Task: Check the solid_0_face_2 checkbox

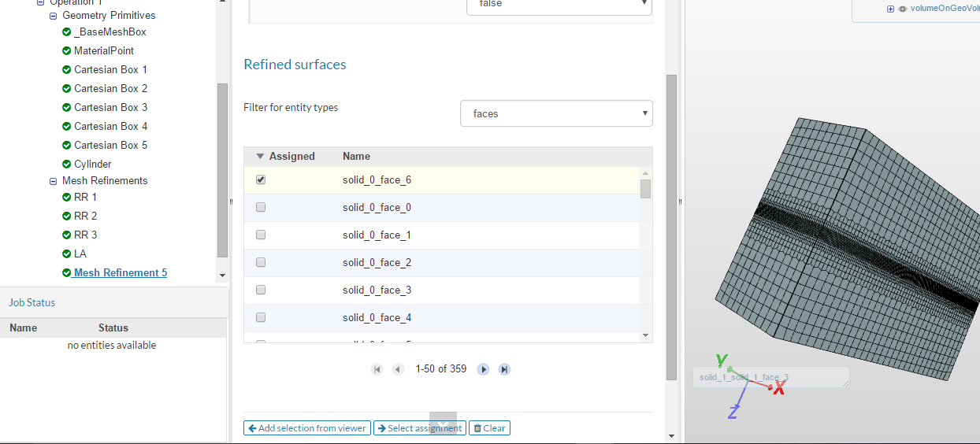Action: (261, 263)
